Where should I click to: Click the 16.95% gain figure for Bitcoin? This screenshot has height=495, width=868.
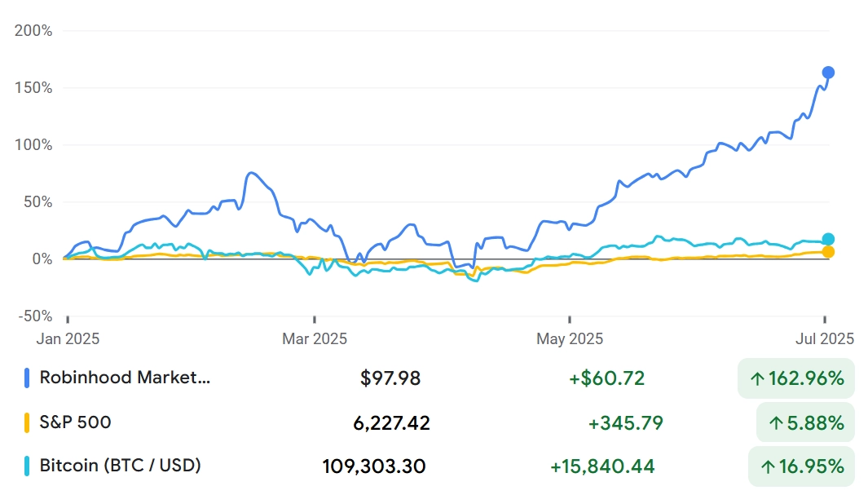pyautogui.click(x=812, y=466)
